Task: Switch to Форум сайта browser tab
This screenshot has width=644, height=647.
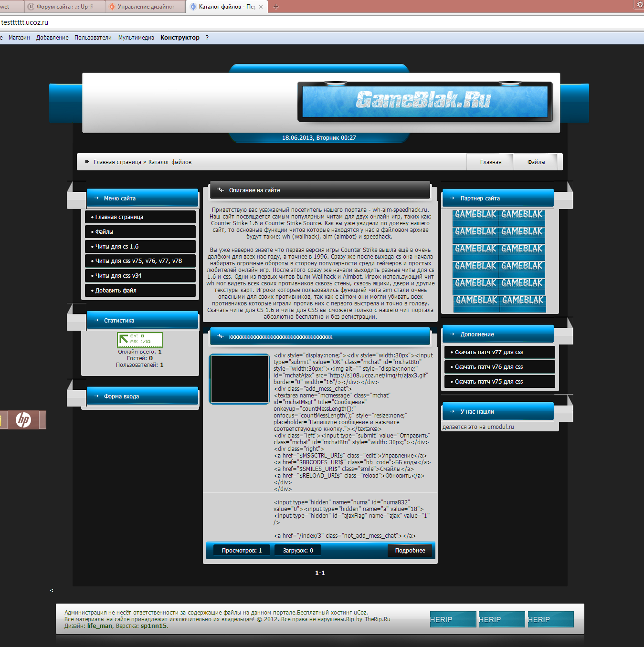Action: tap(65, 7)
